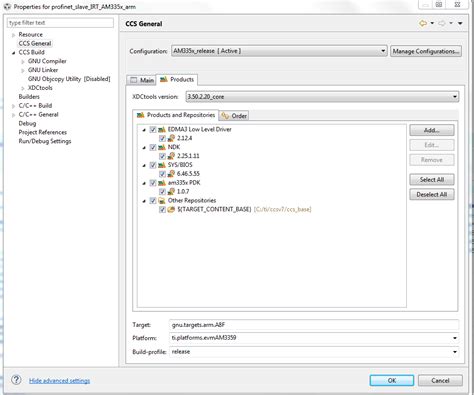Screen dimensions: 474x395
Task: Toggle the TARGET_CONTENT_BASE checkbox
Action: coord(162,209)
